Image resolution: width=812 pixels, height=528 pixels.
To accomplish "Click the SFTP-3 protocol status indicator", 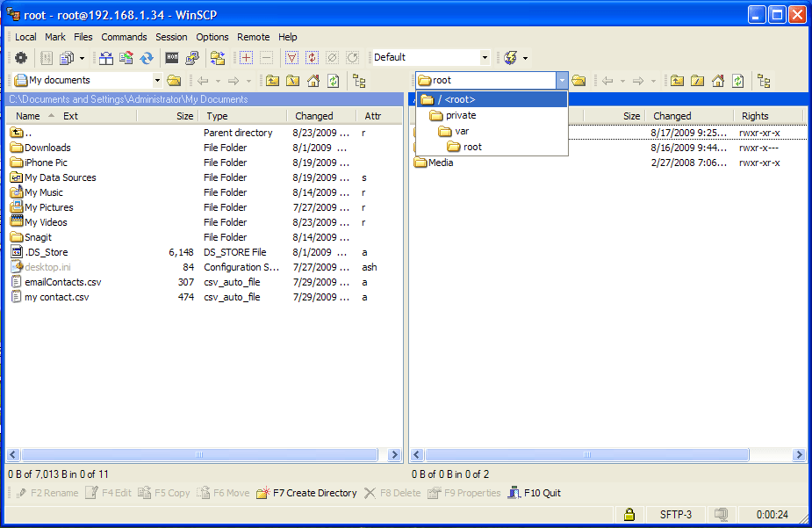I will [x=676, y=515].
